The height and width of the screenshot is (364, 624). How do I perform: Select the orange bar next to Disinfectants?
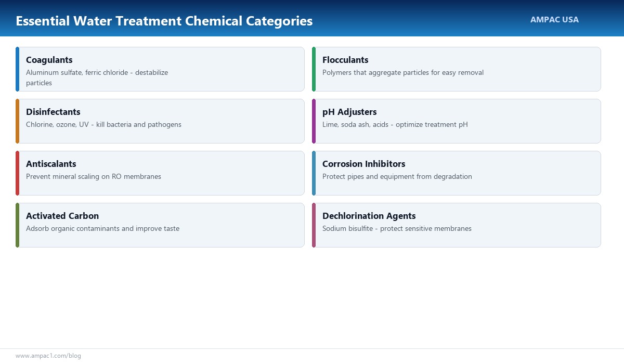[x=18, y=121]
